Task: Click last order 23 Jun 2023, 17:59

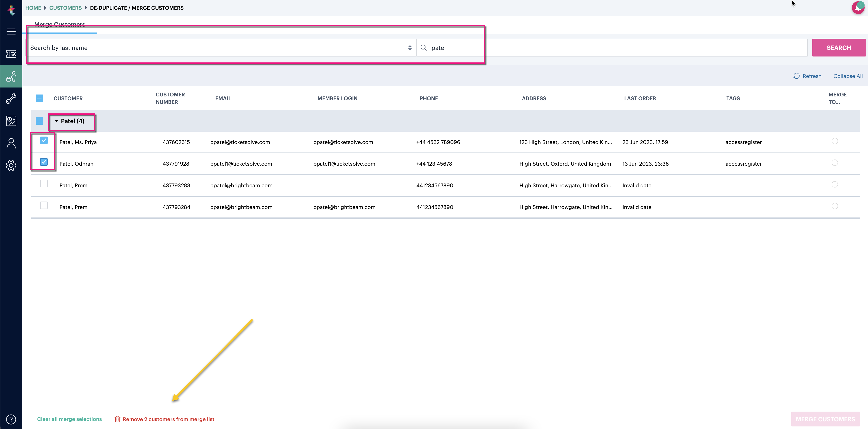Action: (x=645, y=142)
